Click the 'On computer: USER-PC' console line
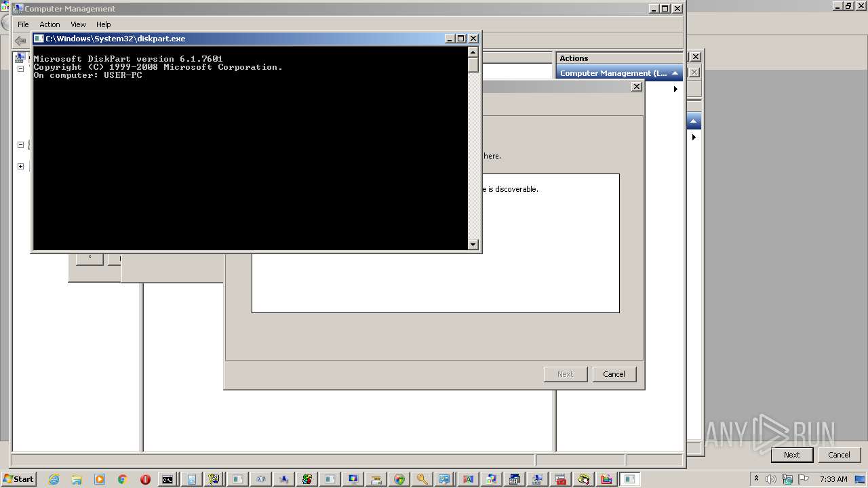The image size is (868, 488). point(87,75)
